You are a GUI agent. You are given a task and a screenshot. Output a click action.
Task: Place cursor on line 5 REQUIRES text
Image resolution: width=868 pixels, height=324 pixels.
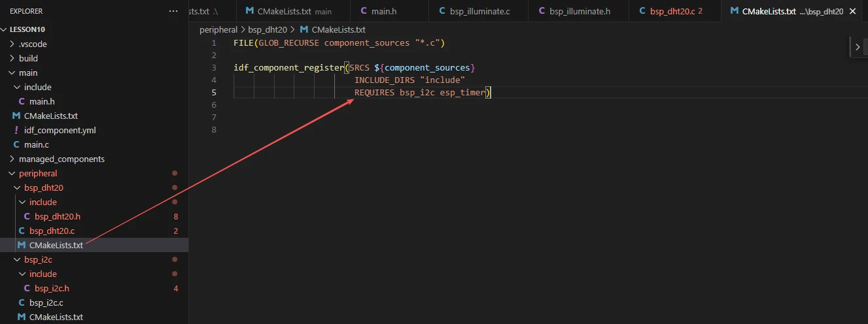click(x=374, y=92)
